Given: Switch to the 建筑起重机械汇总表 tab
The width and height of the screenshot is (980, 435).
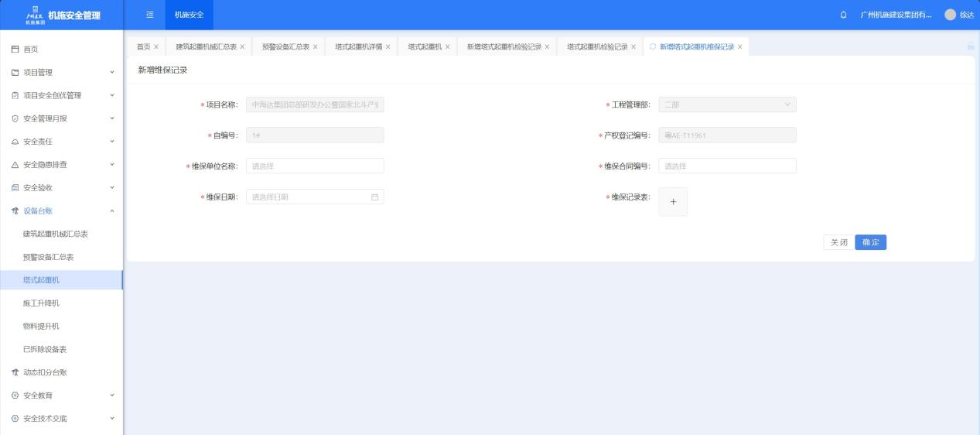Looking at the screenshot, I should pos(206,47).
